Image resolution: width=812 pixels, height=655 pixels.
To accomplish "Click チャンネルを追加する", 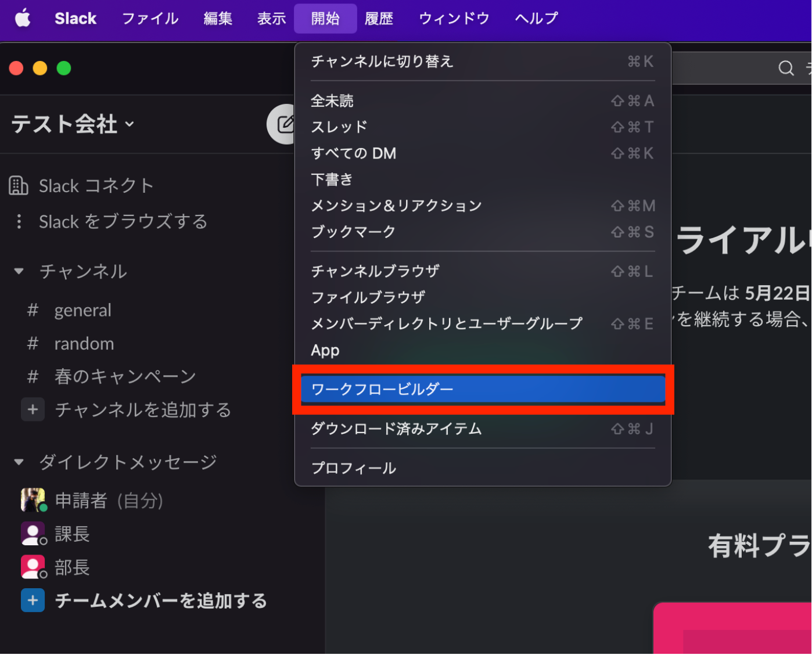I will pos(143,409).
